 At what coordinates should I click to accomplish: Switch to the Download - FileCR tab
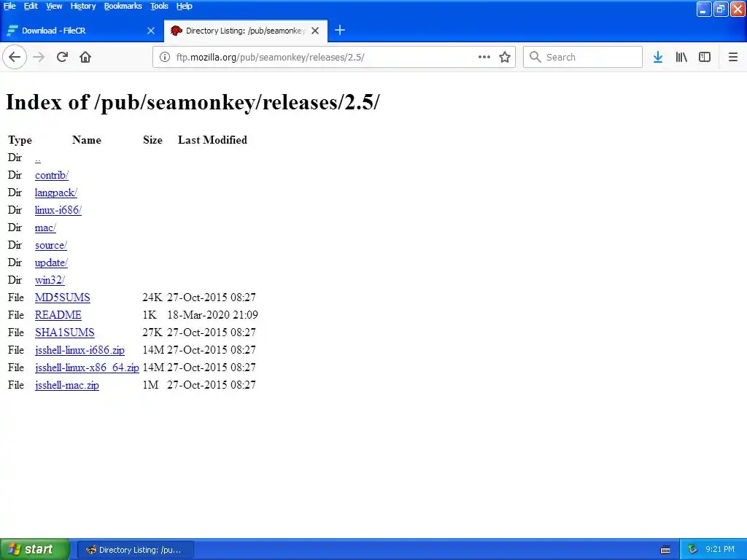coord(81,31)
